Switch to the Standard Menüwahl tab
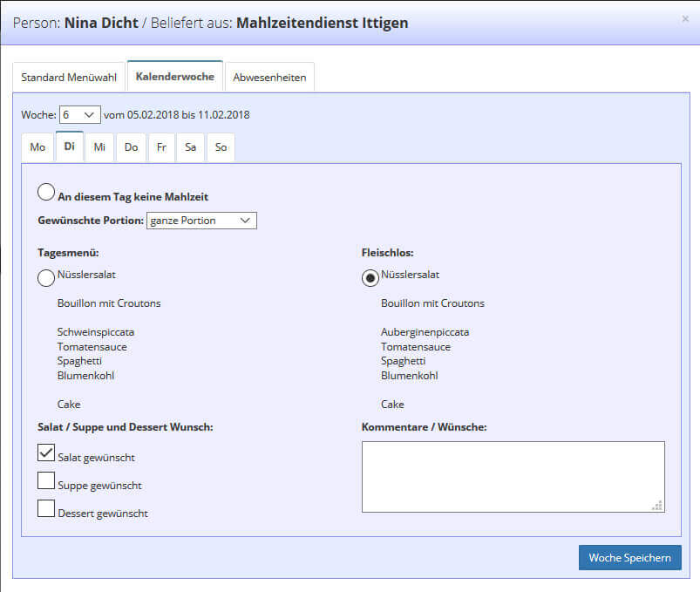The width and height of the screenshot is (700, 592). (x=69, y=77)
